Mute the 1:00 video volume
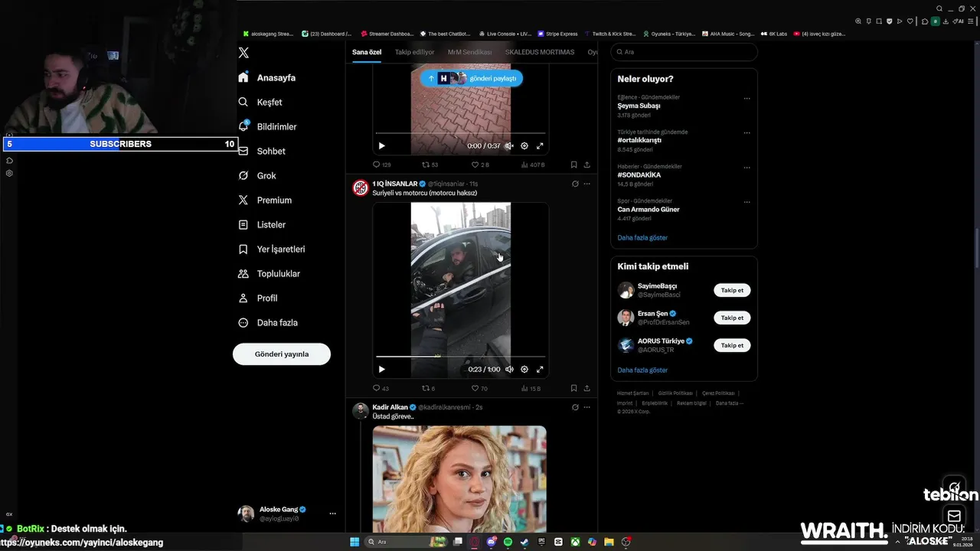This screenshot has width=980, height=551. [x=509, y=369]
